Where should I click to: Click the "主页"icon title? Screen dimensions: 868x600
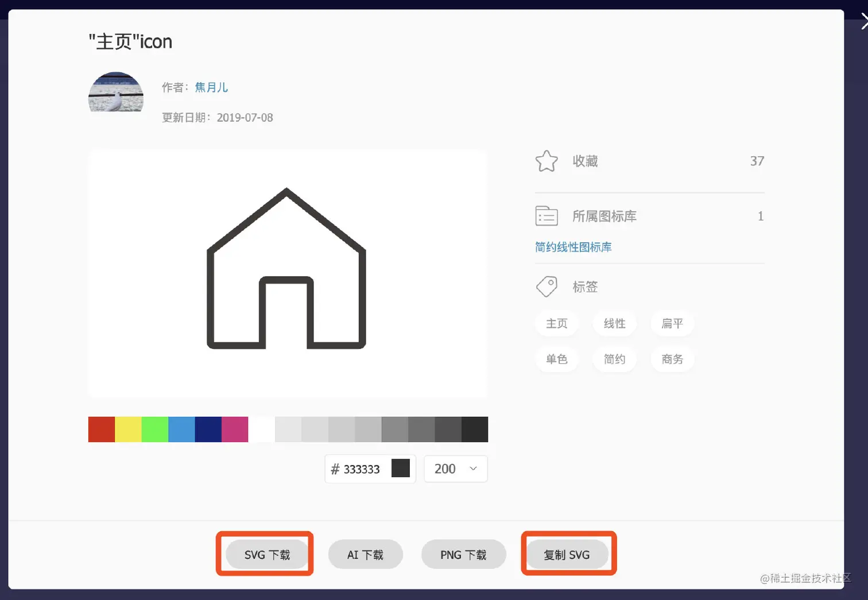click(130, 41)
